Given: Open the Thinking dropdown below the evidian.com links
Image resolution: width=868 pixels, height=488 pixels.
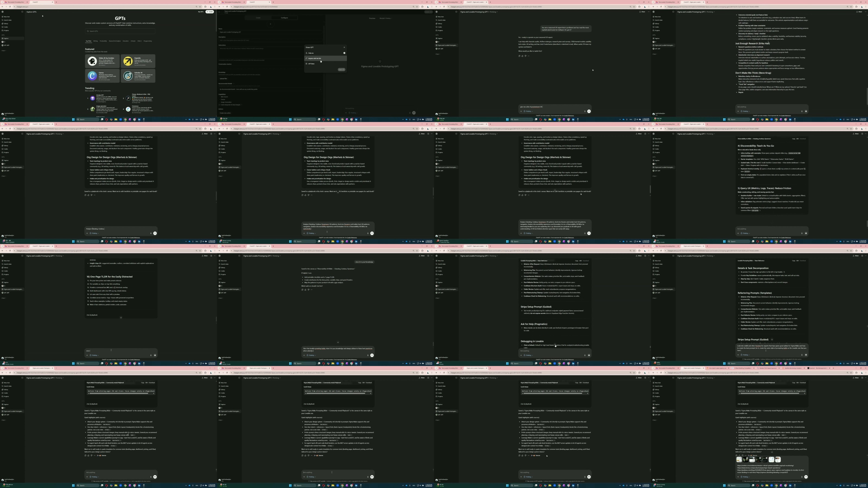Looking at the screenshot, I should (x=746, y=477).
